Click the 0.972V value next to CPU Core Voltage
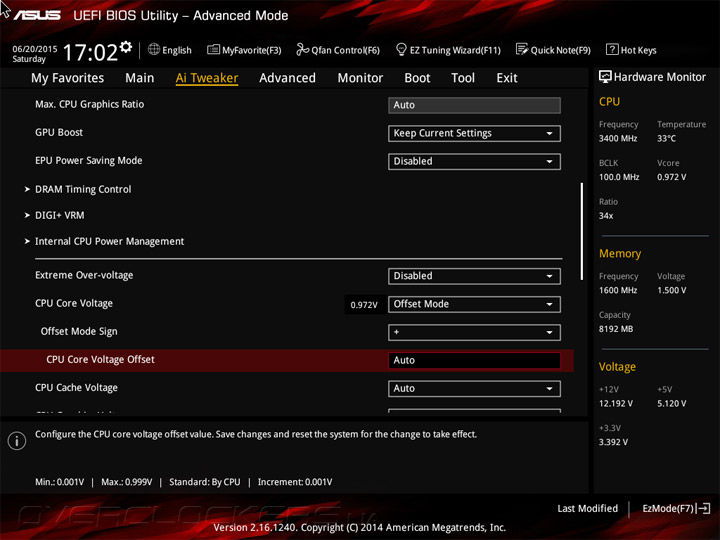Screen dimensions: 720x540 click(x=364, y=305)
